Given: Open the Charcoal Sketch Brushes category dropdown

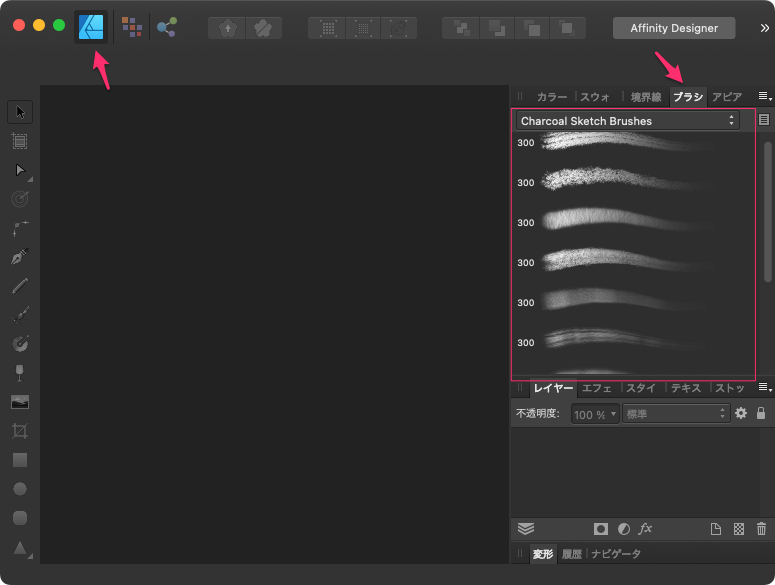Looking at the screenshot, I should (x=627, y=121).
